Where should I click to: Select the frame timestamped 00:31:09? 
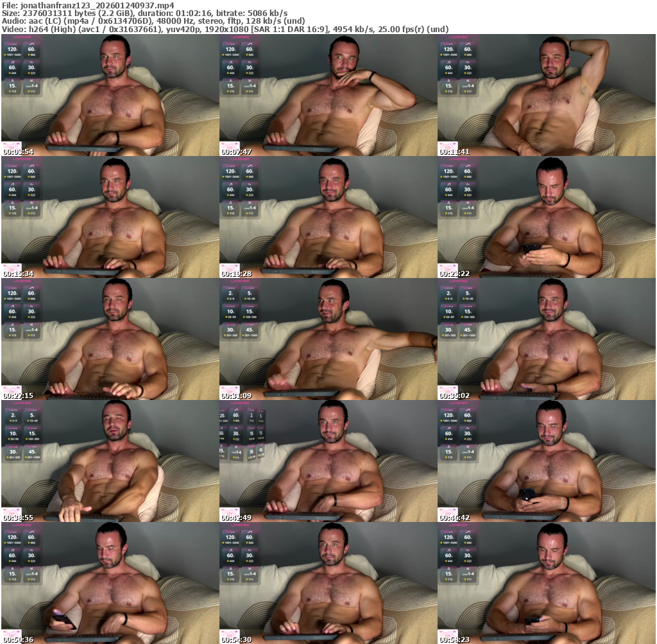tap(328, 339)
